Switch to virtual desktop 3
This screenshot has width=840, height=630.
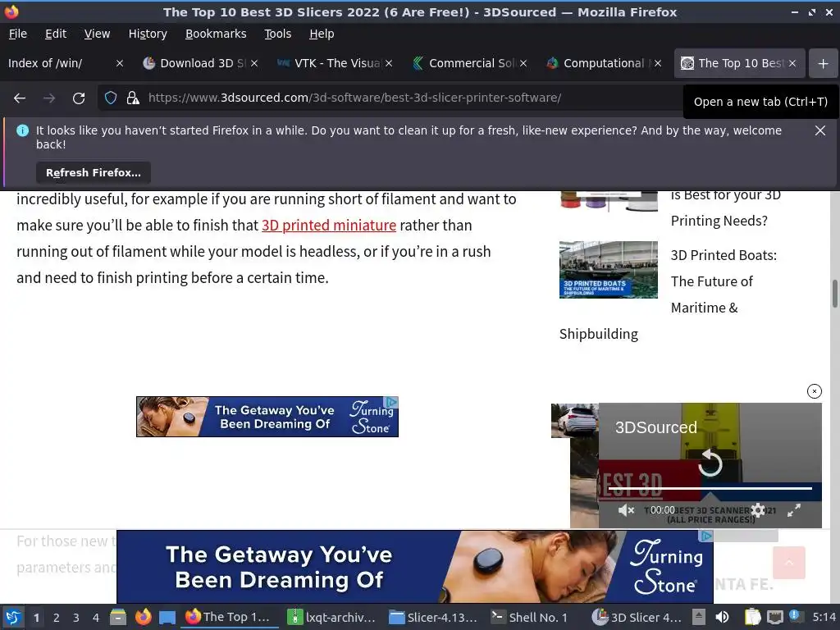coord(76,618)
